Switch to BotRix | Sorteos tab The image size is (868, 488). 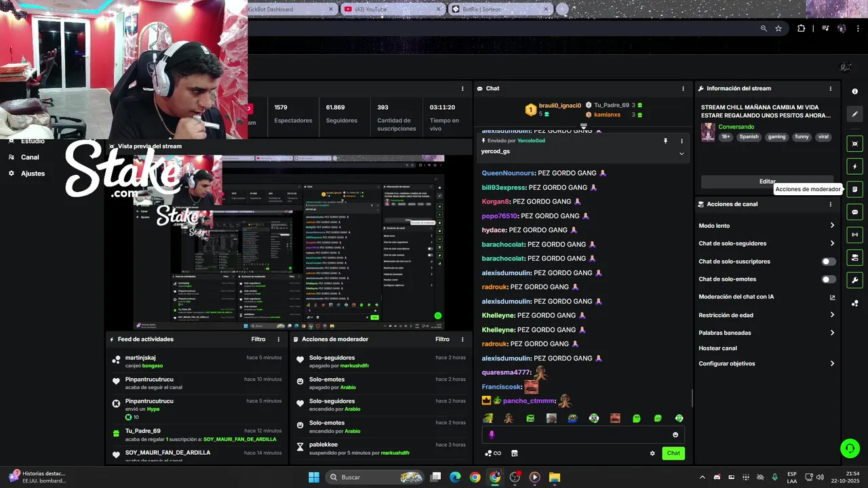pyautogui.click(x=499, y=9)
